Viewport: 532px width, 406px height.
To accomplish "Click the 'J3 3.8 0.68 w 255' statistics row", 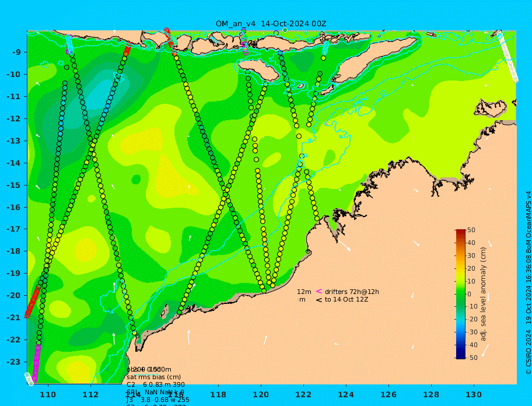I will pyautogui.click(x=157, y=400).
